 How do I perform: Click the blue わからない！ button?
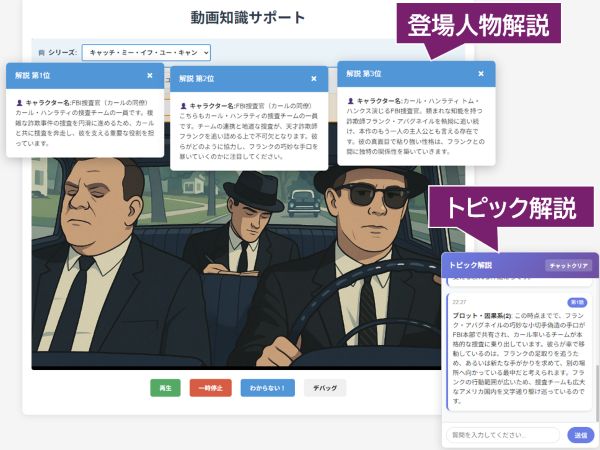point(267,388)
